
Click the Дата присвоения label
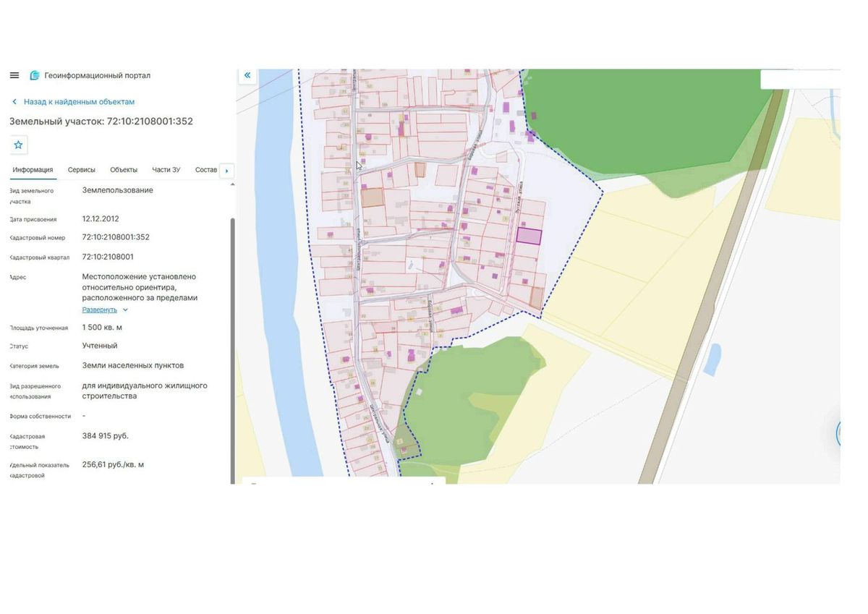(x=33, y=219)
